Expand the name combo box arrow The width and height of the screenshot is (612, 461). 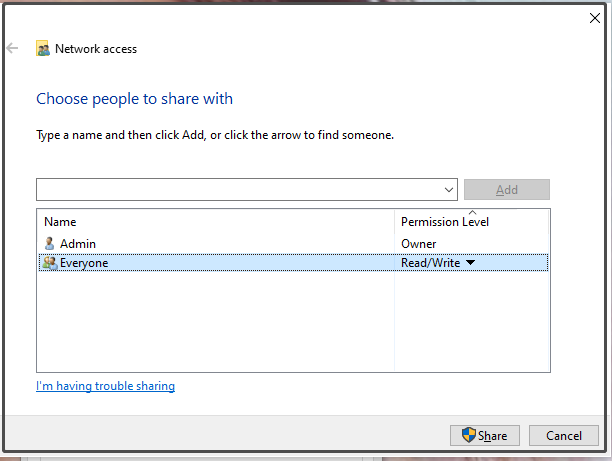449,190
